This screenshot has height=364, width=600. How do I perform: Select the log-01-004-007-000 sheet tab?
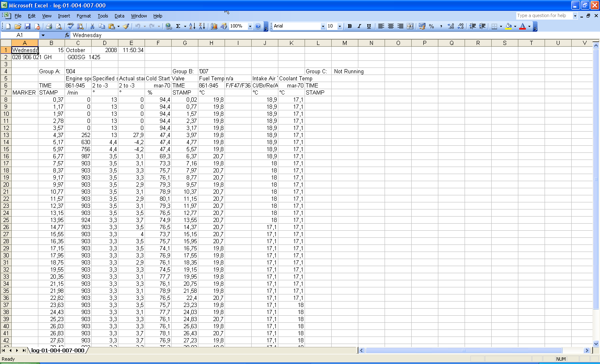pyautogui.click(x=58, y=351)
